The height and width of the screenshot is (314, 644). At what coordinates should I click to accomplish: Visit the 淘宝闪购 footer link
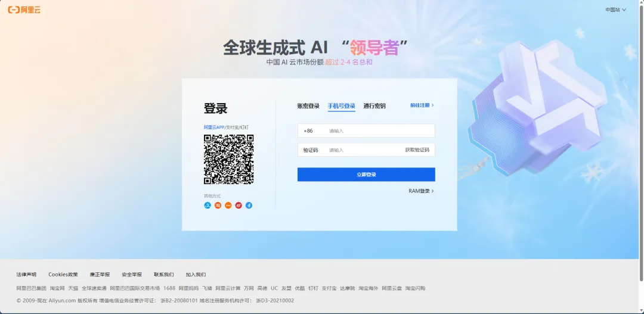pos(415,288)
